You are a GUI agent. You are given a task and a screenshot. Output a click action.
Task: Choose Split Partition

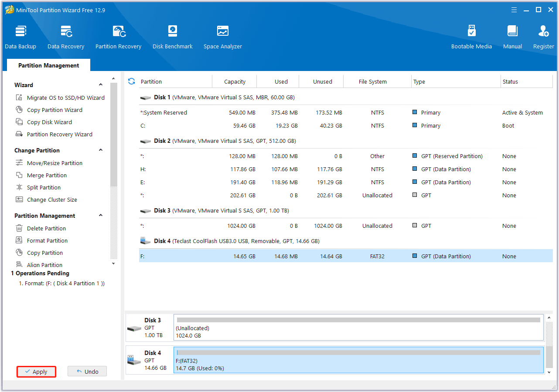click(38, 187)
